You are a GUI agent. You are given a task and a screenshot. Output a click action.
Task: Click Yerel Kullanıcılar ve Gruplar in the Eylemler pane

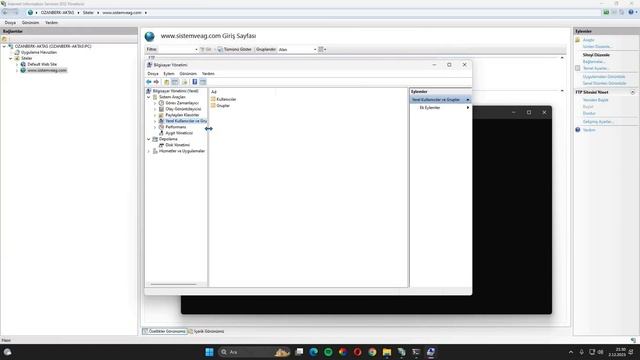tap(440, 100)
